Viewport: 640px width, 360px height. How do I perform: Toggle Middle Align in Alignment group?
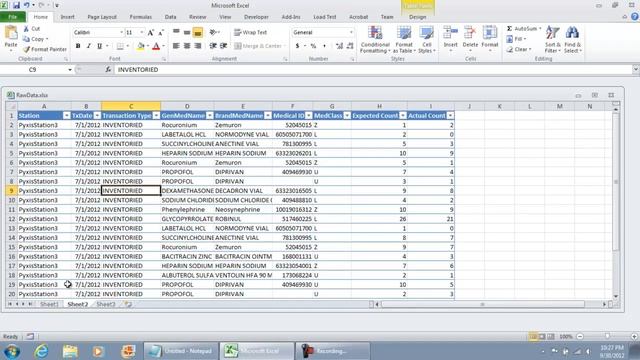tap(187, 32)
